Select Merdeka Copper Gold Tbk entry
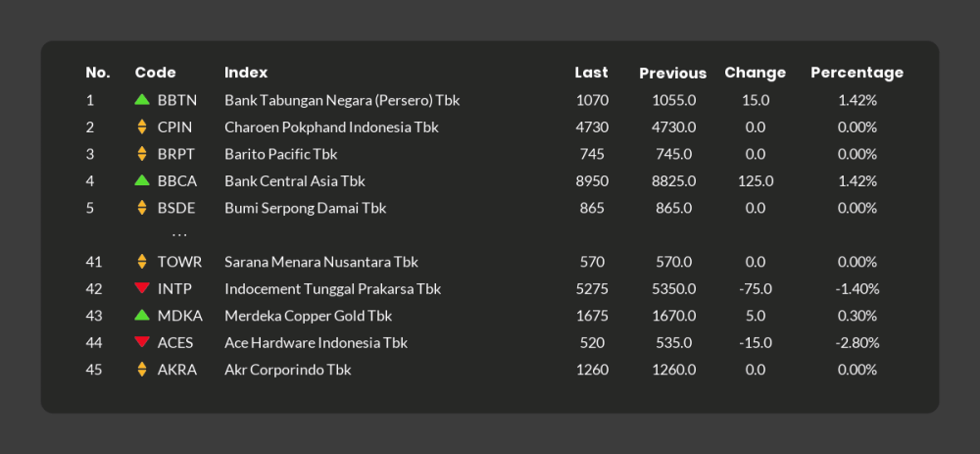Screen dimensions: 980x454 tap(308, 316)
